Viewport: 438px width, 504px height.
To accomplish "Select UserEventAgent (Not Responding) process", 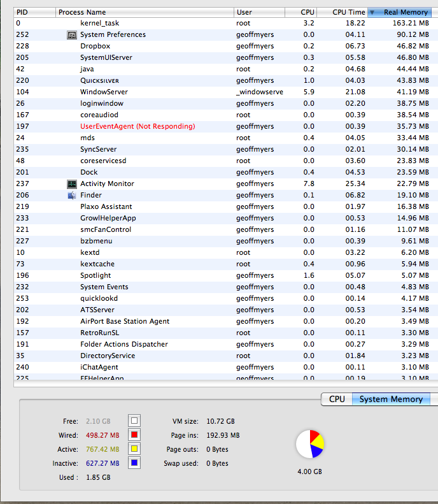I will [138, 126].
